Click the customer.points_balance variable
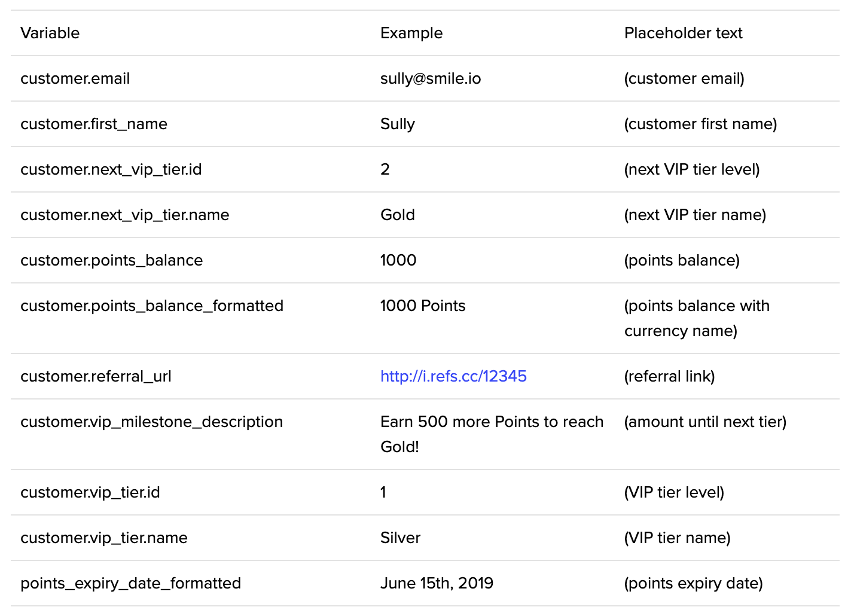The height and width of the screenshot is (616, 848). pos(112,260)
